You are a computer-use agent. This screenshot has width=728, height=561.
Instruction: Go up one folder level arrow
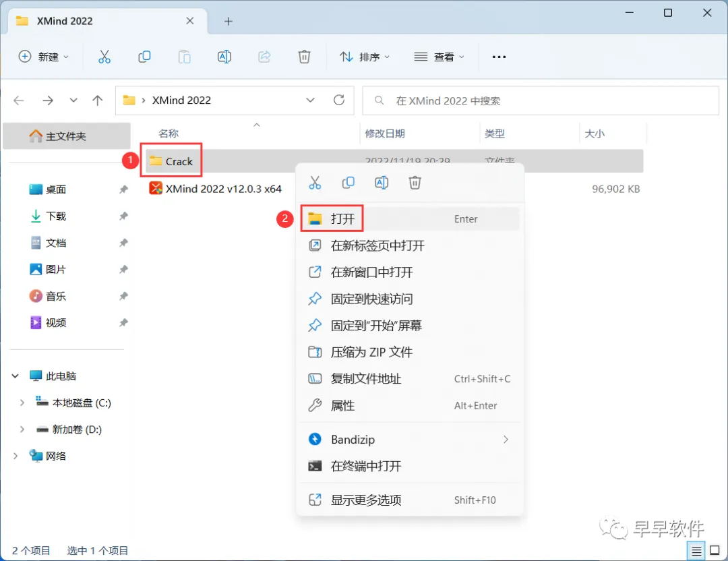pos(98,100)
